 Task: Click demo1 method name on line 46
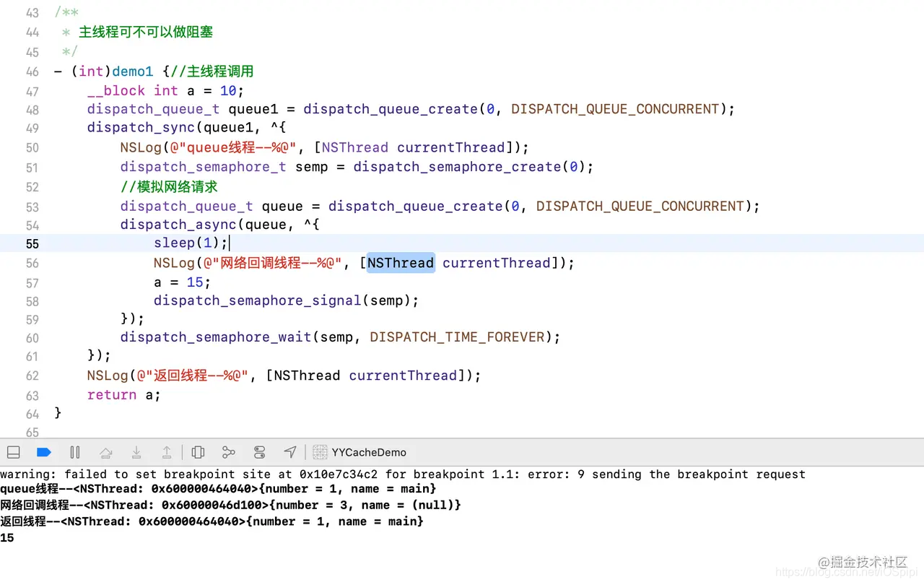tap(133, 71)
